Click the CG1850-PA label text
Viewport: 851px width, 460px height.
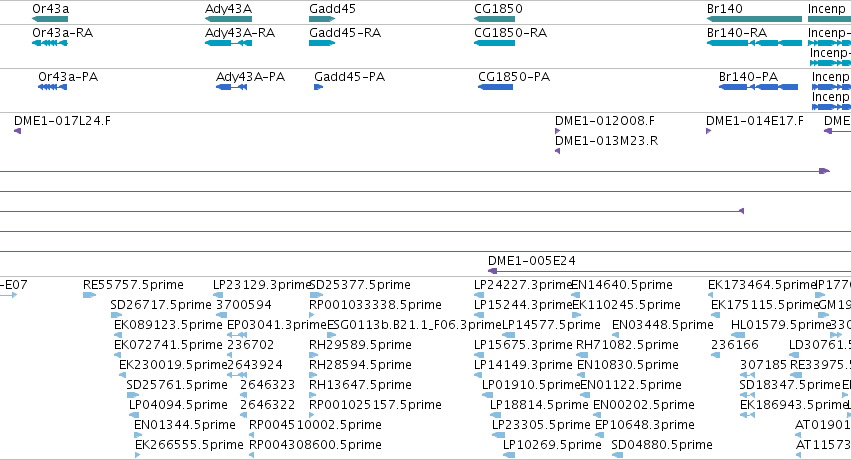click(x=514, y=76)
